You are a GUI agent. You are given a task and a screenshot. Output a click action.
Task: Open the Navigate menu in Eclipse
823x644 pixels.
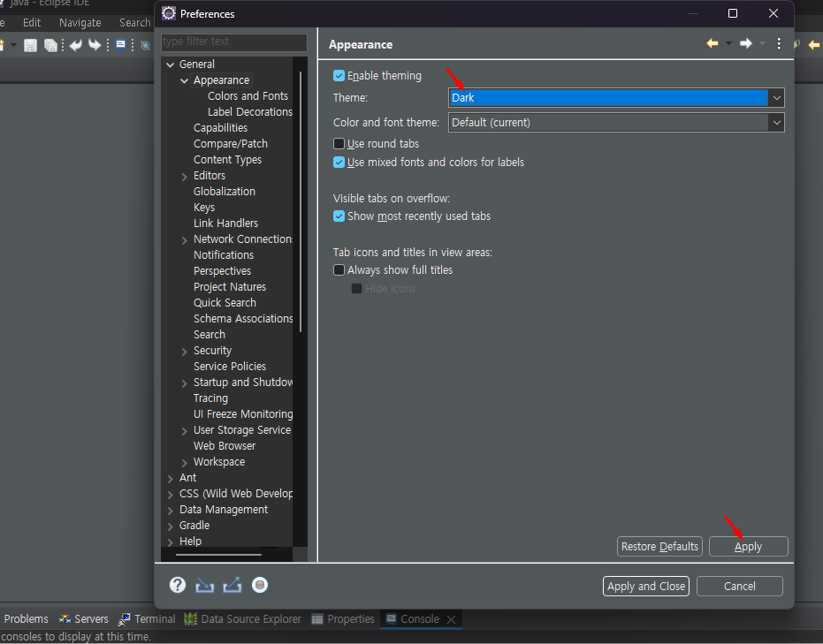pyautogui.click(x=80, y=23)
